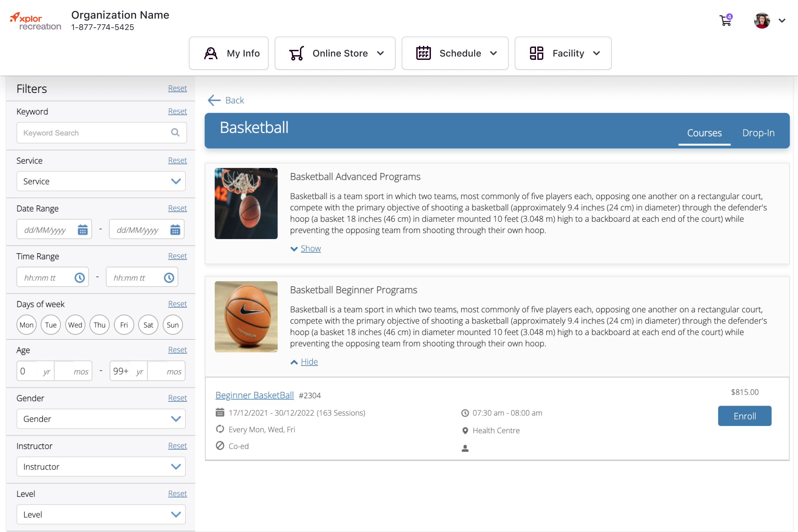This screenshot has height=532, width=798.
Task: Open the start date calendar picker
Action: [82, 229]
